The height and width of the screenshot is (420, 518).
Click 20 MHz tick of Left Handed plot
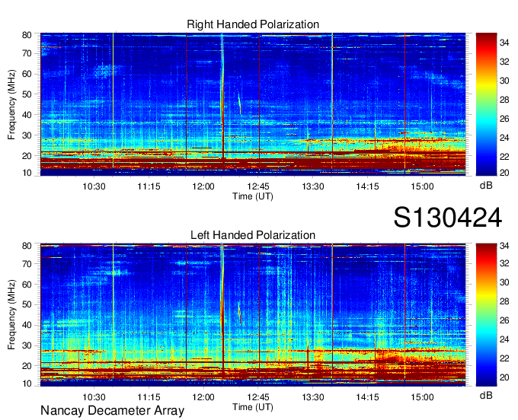tap(27, 366)
